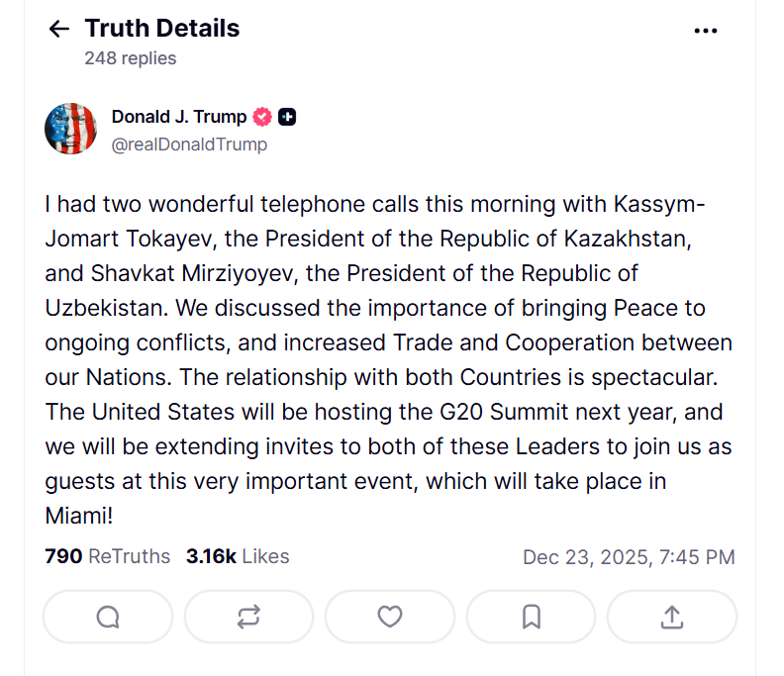View the 790 ReTruths list
The width and height of the screenshot is (784, 676).
click(x=107, y=556)
